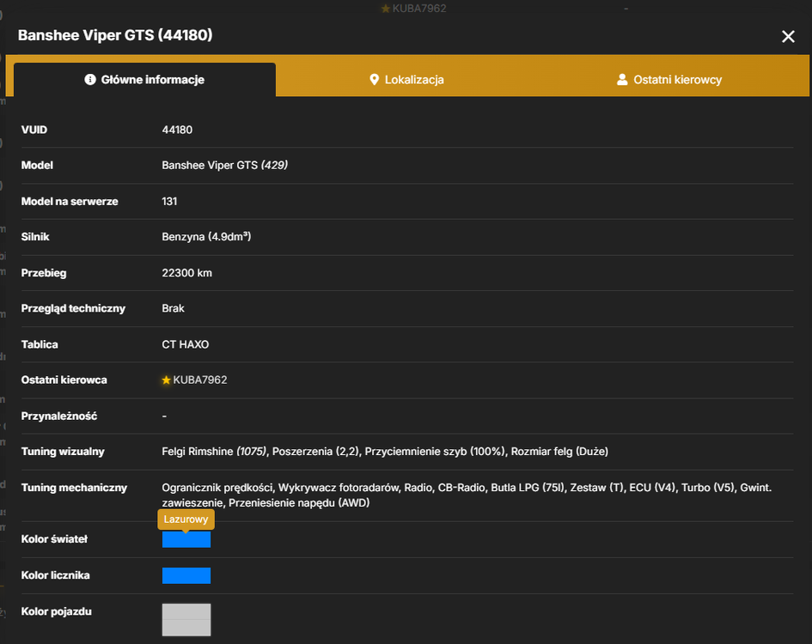Viewport: 812px width, 644px height.
Task: Click the gray Kolor pojazdu swatch
Action: [x=186, y=620]
